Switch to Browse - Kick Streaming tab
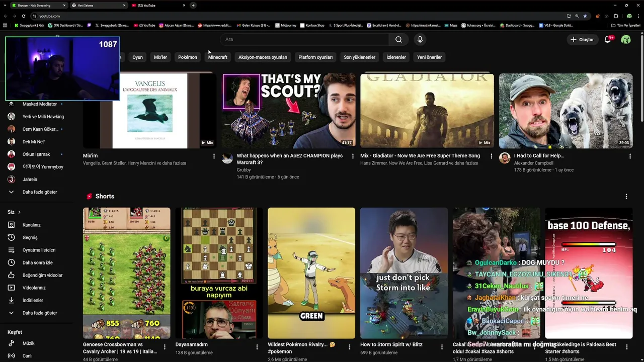 pos(38,5)
